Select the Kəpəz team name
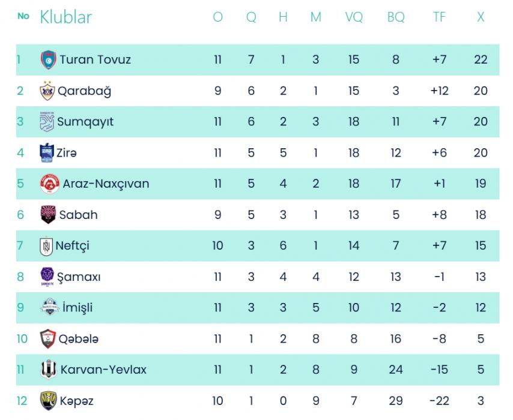The image size is (513, 420). [76, 401]
